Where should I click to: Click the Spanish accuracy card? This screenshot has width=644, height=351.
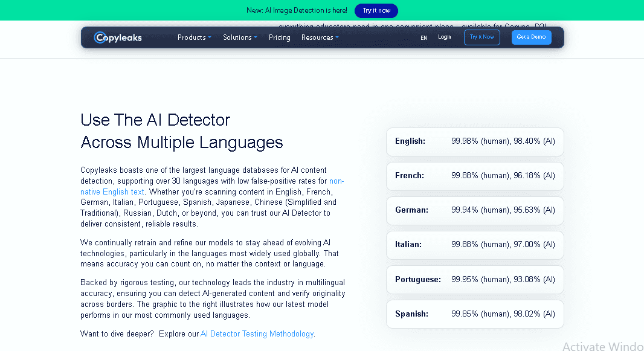(x=475, y=314)
